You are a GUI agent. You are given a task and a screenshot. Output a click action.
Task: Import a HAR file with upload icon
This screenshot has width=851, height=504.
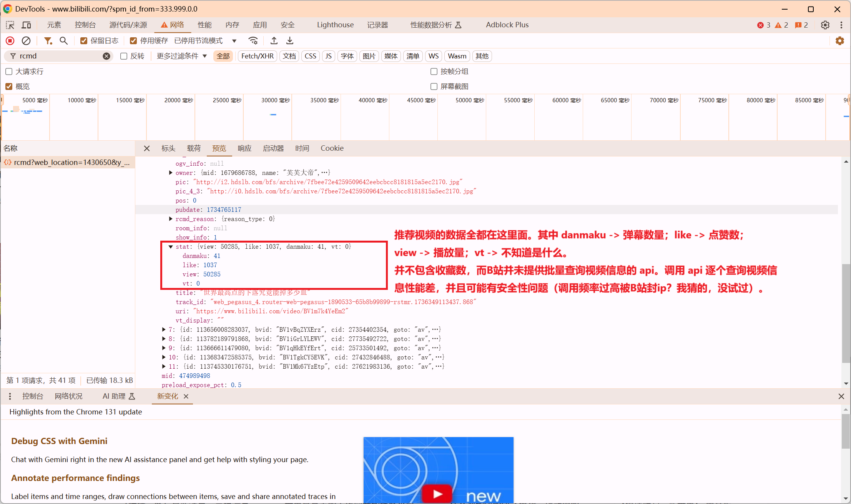274,41
